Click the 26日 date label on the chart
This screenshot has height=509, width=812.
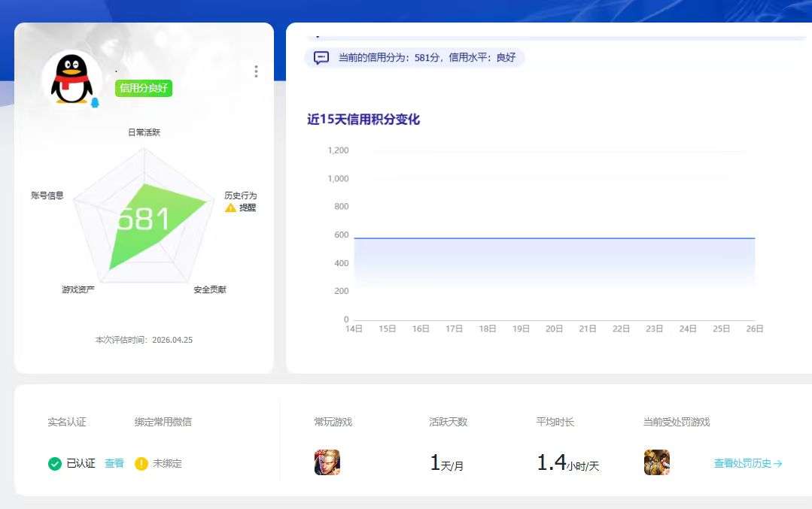753,329
